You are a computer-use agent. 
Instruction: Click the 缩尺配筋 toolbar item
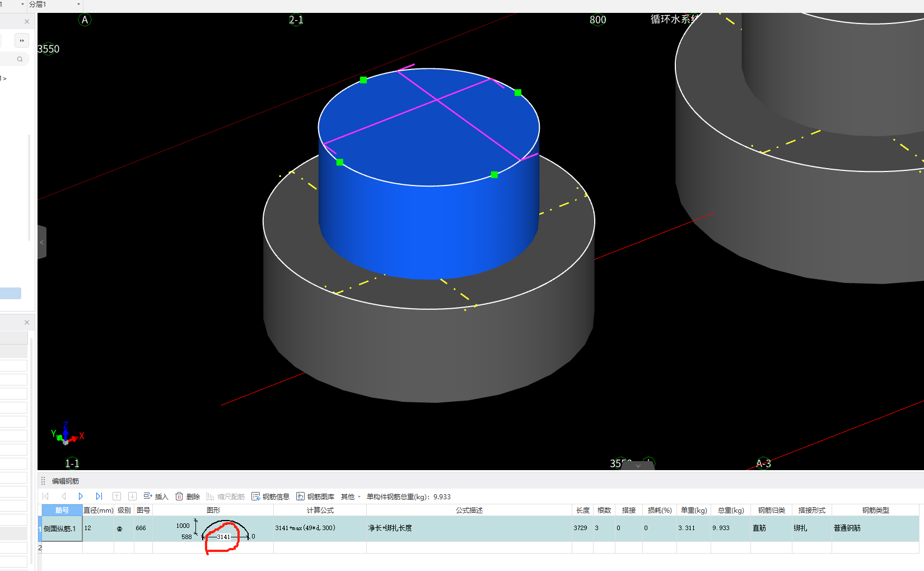(x=226, y=496)
